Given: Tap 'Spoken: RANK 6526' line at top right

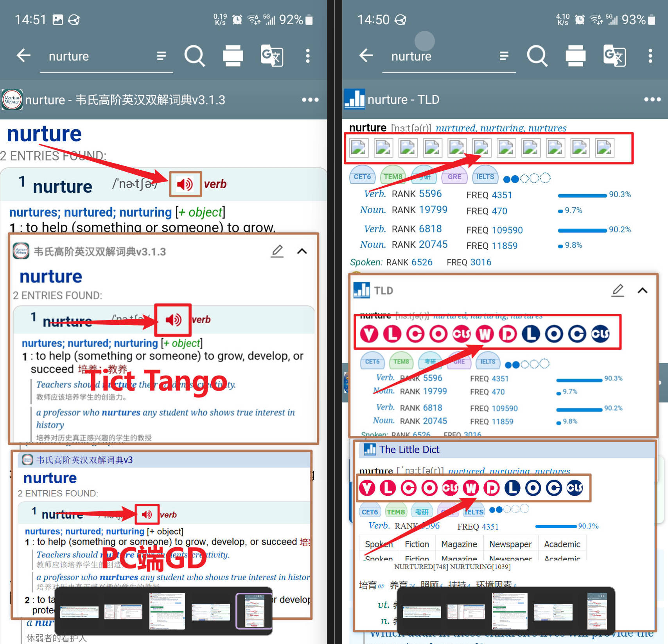Looking at the screenshot, I should 391,262.
